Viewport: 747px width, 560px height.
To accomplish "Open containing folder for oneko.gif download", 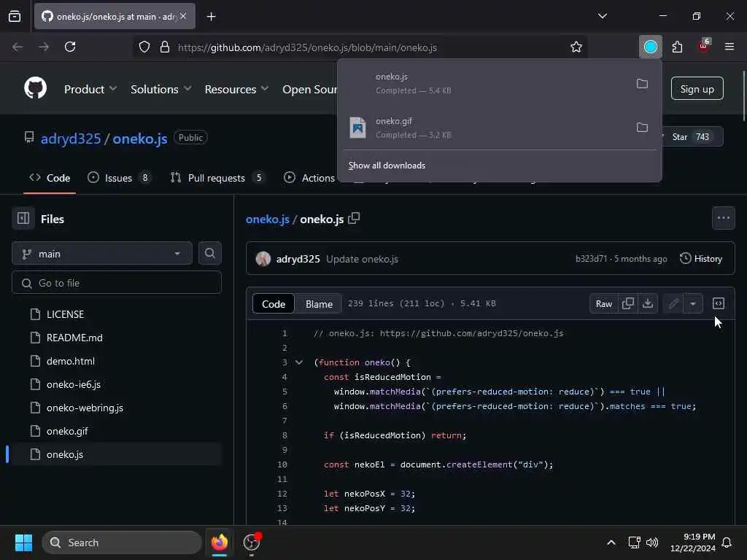I will (x=642, y=127).
